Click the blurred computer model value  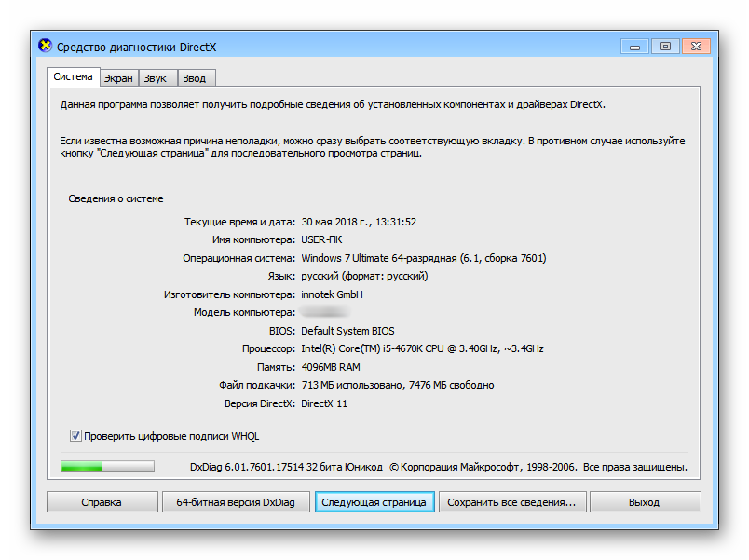pos(325,312)
